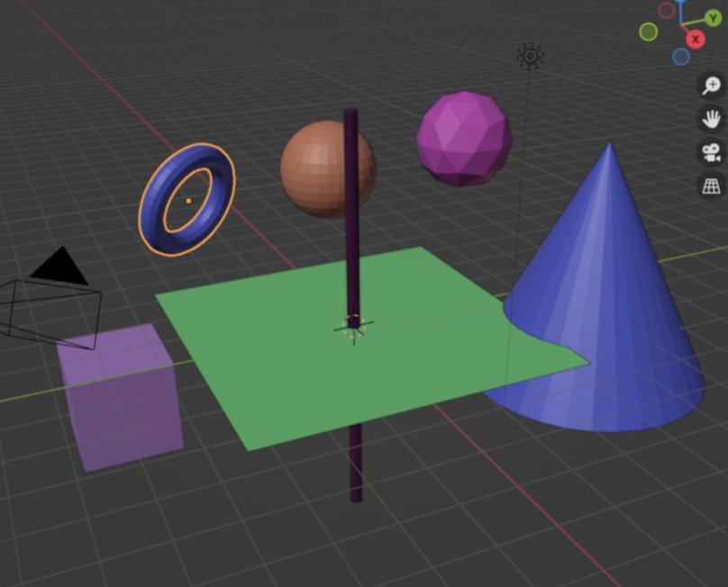Click the orange origin dot inside torus

[188, 201]
